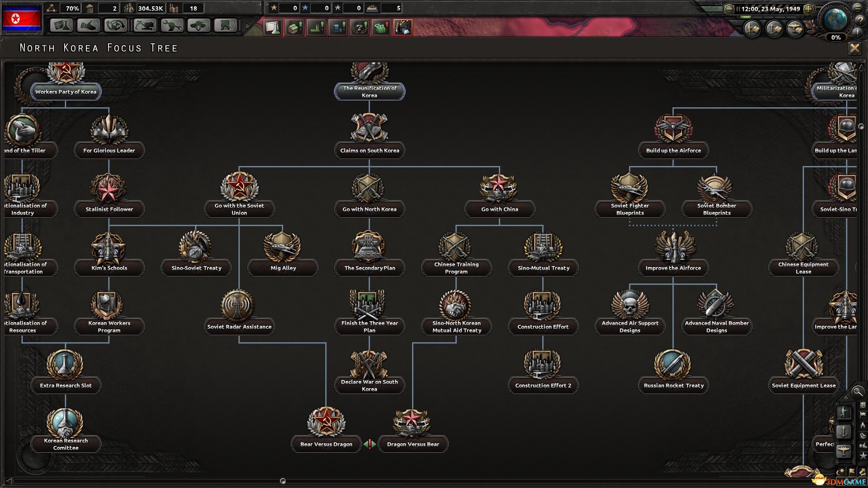Toggle the land map mode soldier button
868x488 pixels.
844,413
